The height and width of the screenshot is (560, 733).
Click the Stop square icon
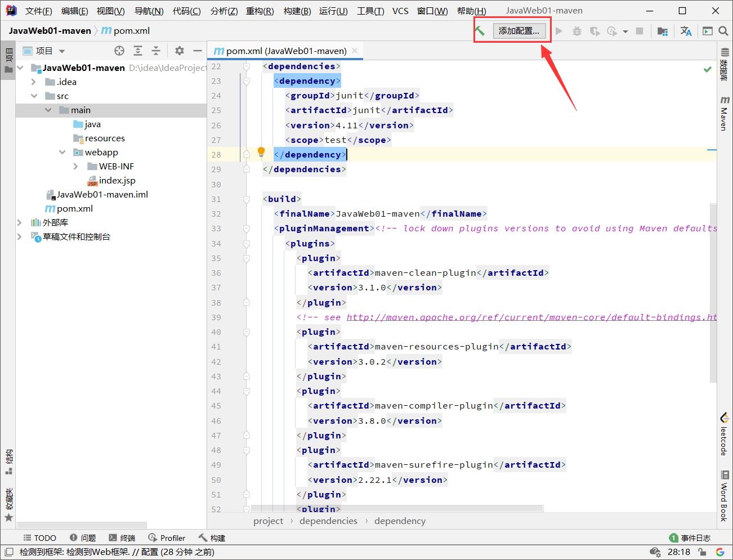pos(640,31)
